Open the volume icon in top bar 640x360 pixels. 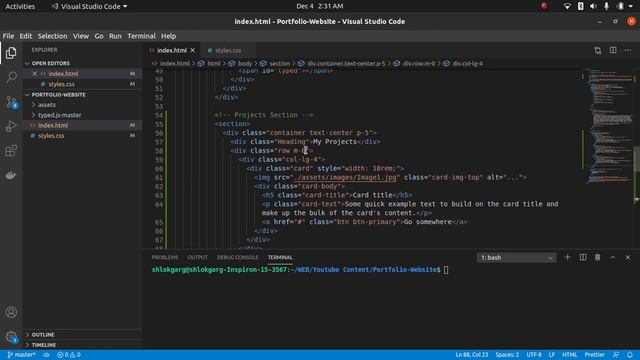[593, 6]
